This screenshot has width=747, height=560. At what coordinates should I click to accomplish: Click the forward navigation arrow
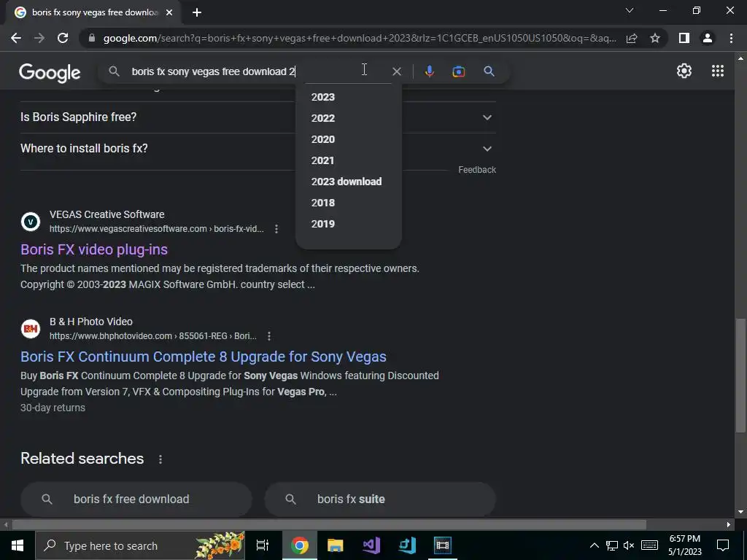(39, 38)
